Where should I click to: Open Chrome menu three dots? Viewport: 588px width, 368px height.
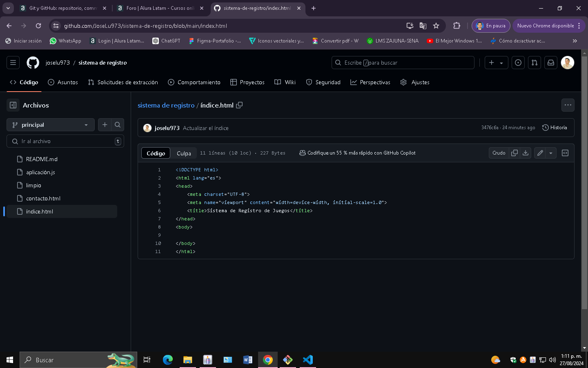[x=579, y=26]
